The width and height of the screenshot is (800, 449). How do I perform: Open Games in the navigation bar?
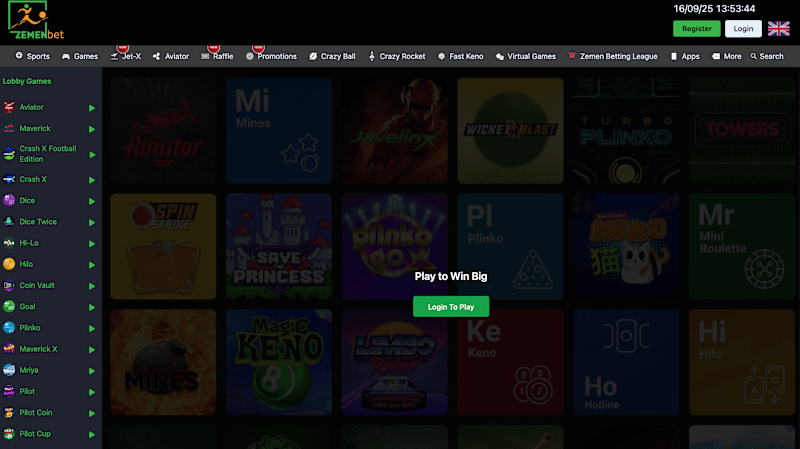tap(80, 56)
